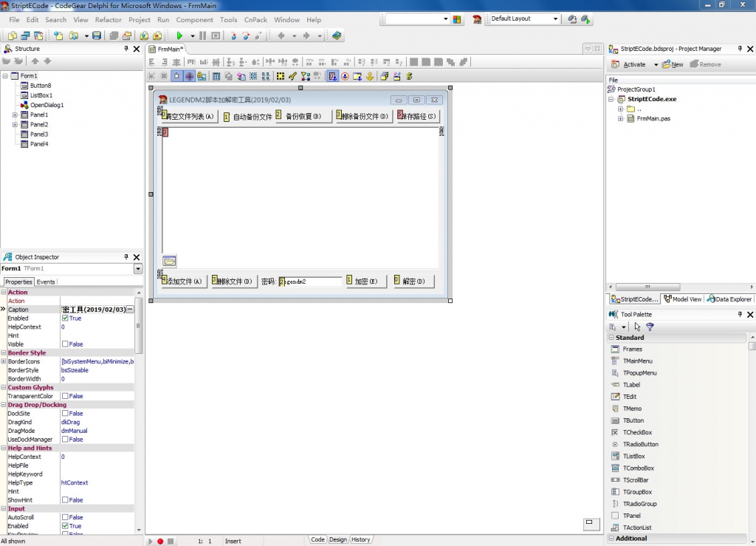Switch to the Code view tab
This screenshot has height=546, width=756.
(317, 540)
